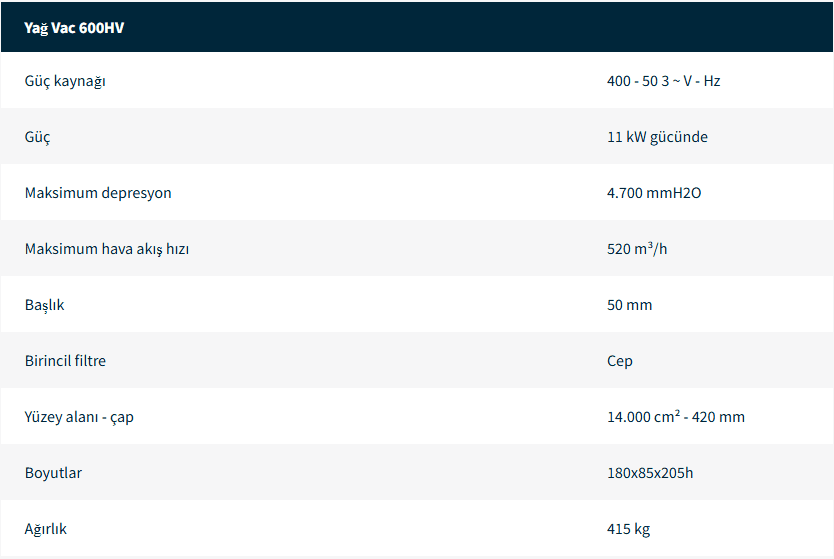
Task: Click the 4.700 mmH2O value
Action: 654,193
